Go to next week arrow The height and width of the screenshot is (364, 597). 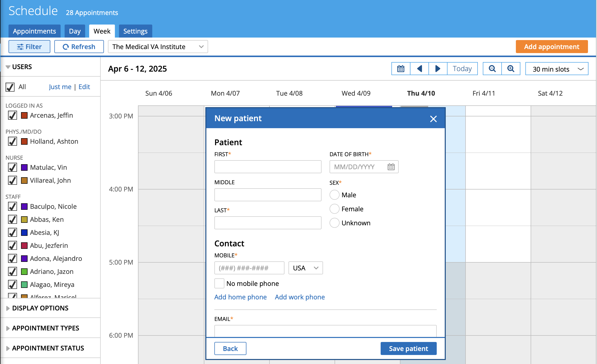click(438, 69)
